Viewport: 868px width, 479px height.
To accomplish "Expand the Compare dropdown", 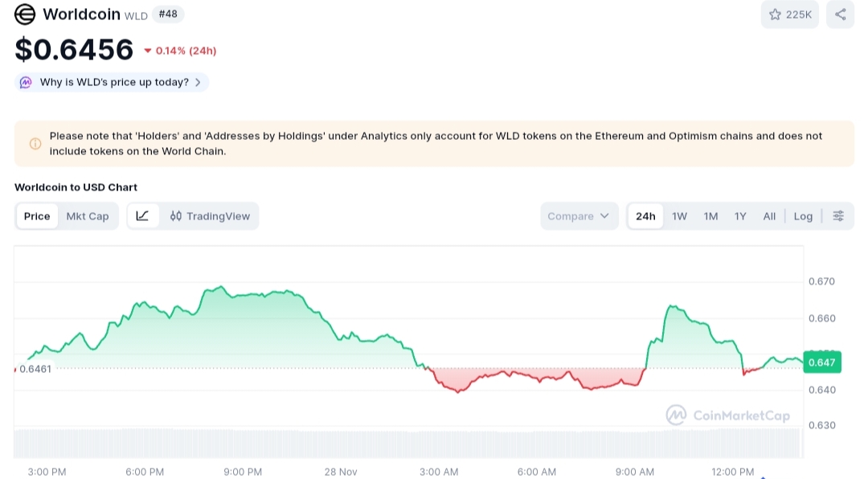I will click(579, 216).
